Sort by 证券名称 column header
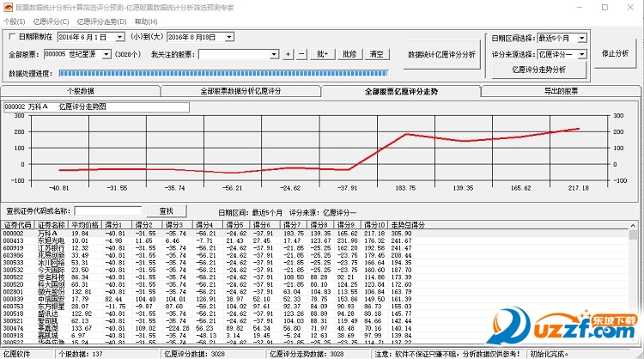This screenshot has height=359, width=644. pos(52,225)
